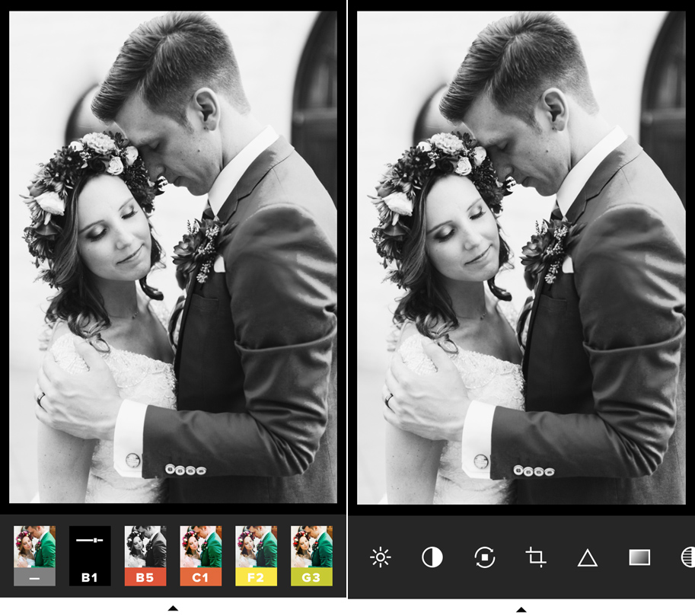Viewport: 695px width, 616px height.
Task: Open the exposure (sun) adjustment tool
Action: pos(380,558)
